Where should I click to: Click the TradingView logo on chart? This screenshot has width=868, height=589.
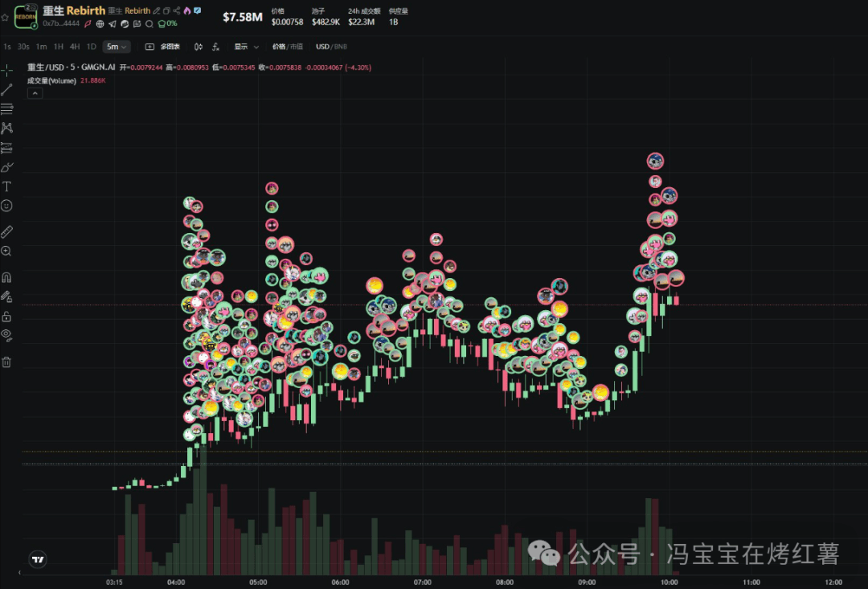tap(37, 558)
